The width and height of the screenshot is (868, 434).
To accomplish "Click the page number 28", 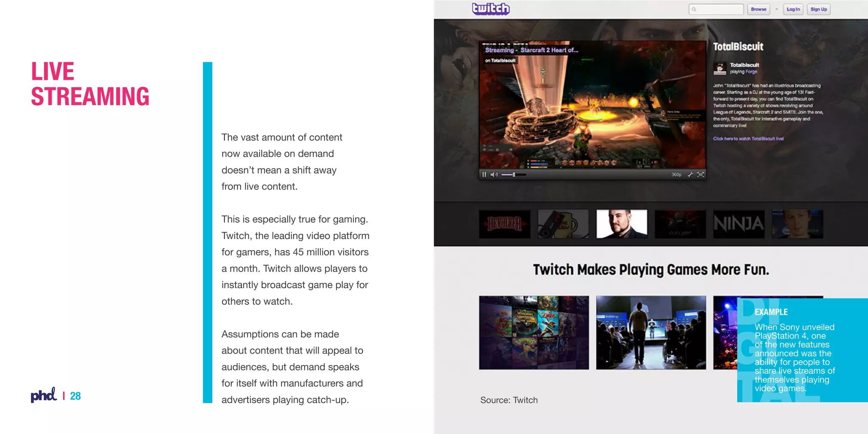I will (75, 396).
